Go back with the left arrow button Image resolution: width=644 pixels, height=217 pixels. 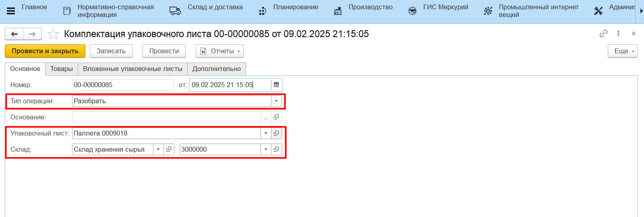point(14,34)
